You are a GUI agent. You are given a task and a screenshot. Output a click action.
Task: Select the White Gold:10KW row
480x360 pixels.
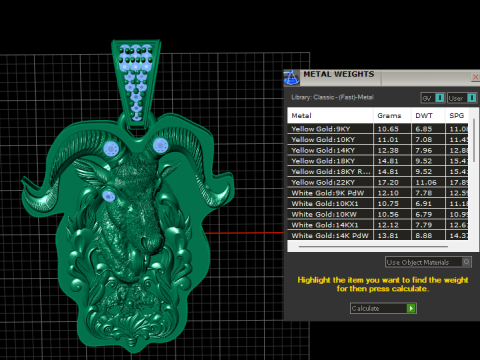(378, 214)
